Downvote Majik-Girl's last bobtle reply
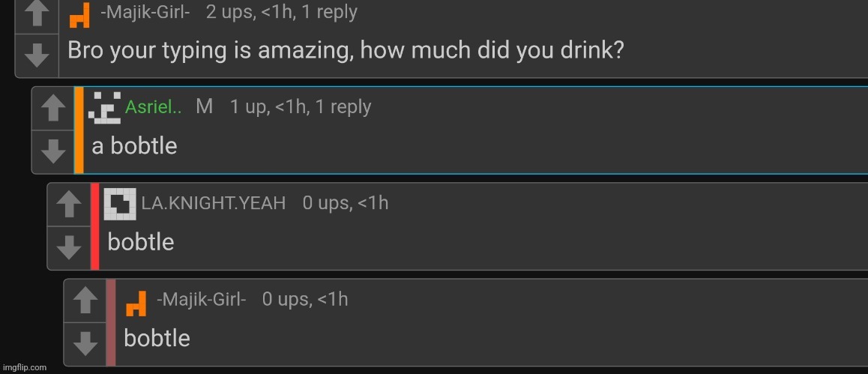The width and height of the screenshot is (868, 374). 85,344
